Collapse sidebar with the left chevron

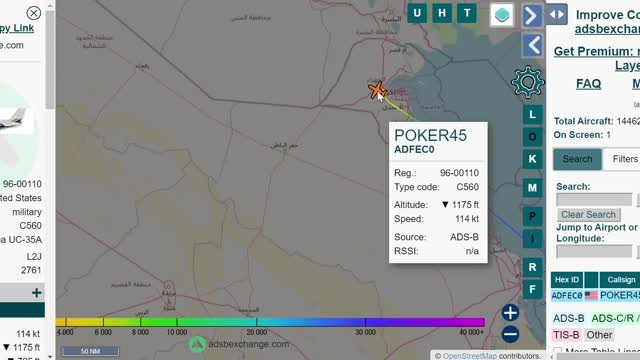pos(533,45)
